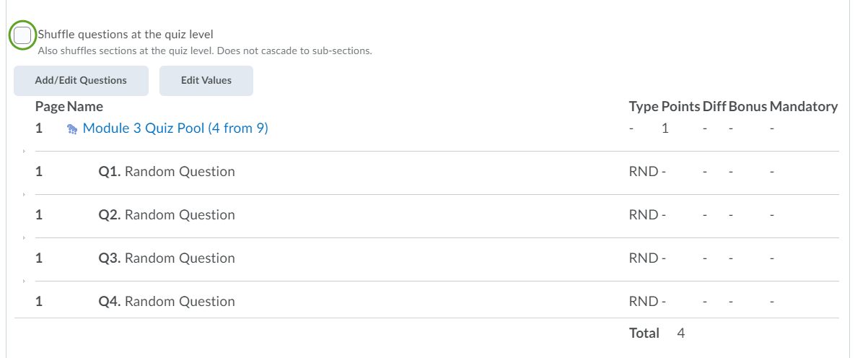
Task: Click the question pool icon beside Module 3
Action: [72, 129]
